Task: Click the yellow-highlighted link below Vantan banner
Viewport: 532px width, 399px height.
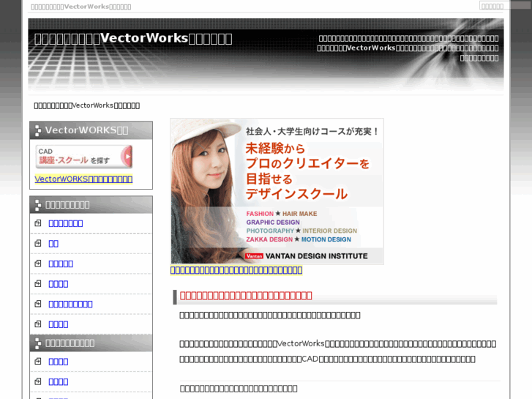Action: point(236,270)
